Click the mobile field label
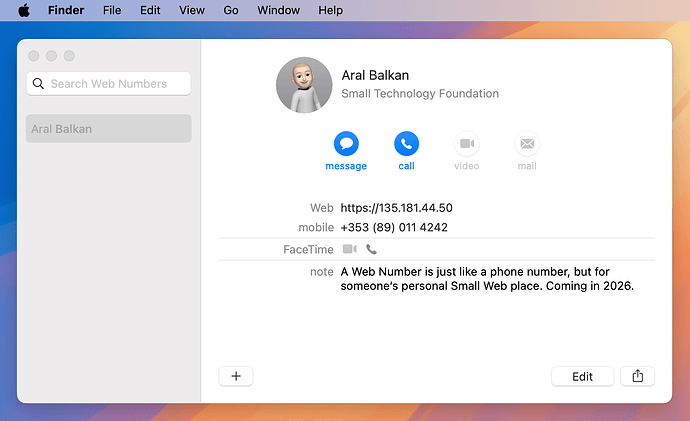The width and height of the screenshot is (690, 421). click(316, 227)
